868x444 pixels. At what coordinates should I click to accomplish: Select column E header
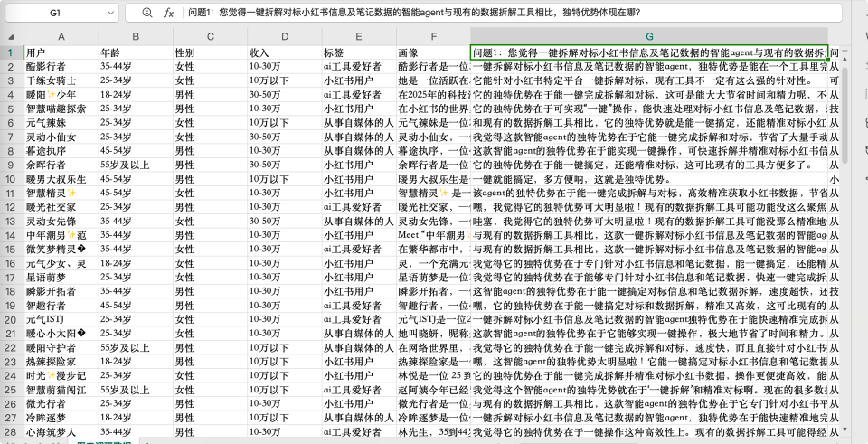click(359, 36)
